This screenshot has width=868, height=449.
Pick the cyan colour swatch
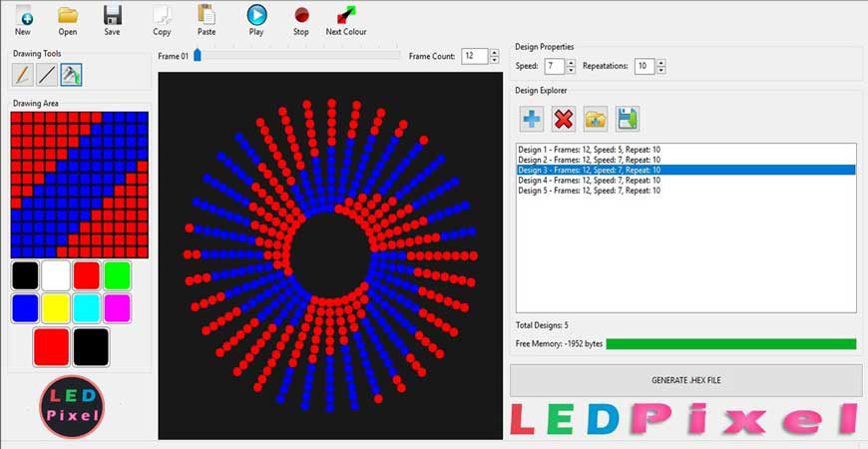87,308
